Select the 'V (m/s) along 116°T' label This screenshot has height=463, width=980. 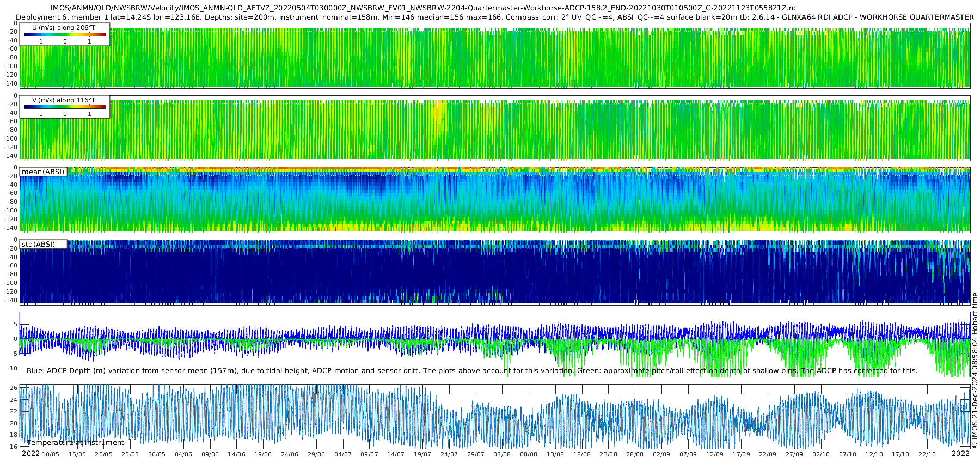tap(64, 100)
